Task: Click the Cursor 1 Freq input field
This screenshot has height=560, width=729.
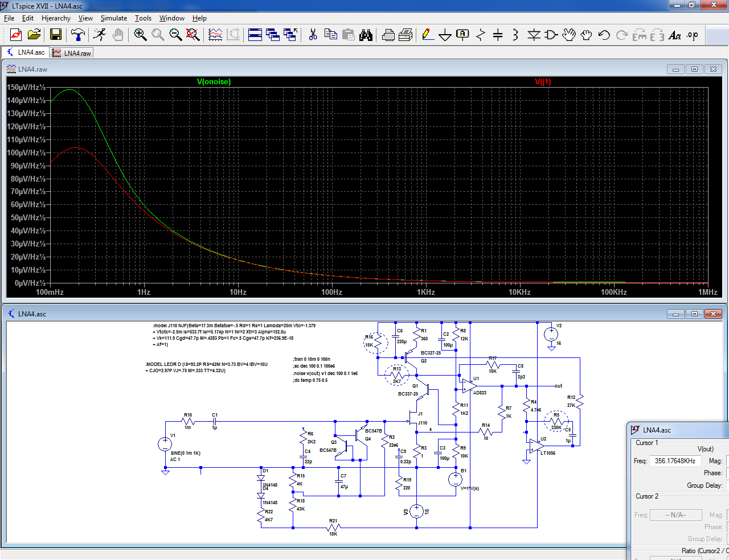Action: pos(675,461)
